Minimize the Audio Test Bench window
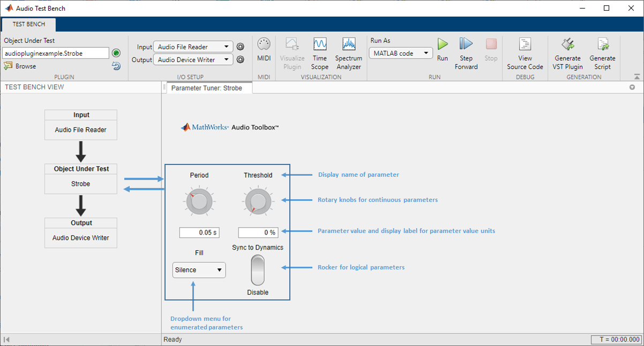The height and width of the screenshot is (346, 644). [582, 8]
